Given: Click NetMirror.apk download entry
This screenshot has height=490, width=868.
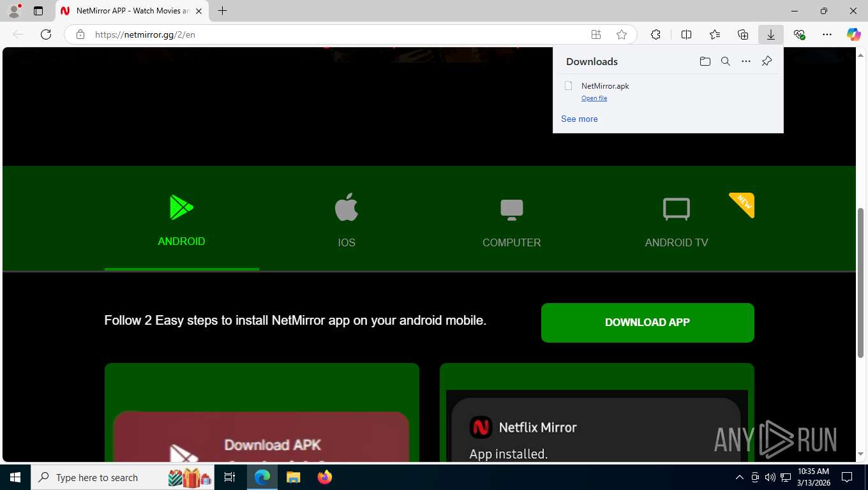Looking at the screenshot, I should [x=668, y=91].
